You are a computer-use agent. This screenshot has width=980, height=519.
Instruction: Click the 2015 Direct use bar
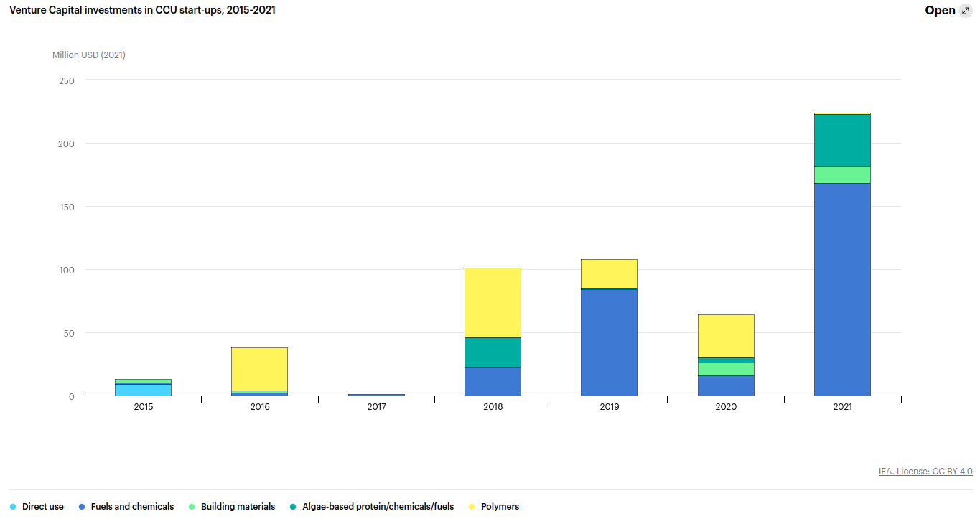[x=143, y=390]
